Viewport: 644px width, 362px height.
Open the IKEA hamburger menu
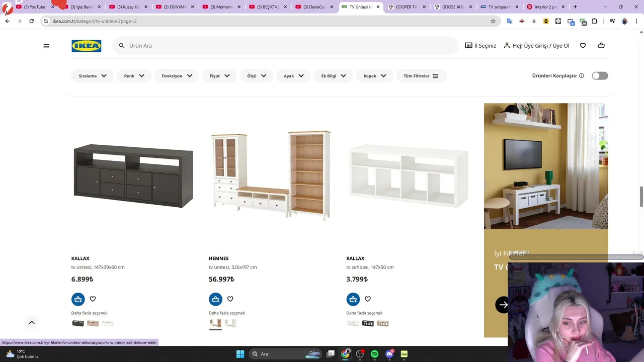coord(46,46)
